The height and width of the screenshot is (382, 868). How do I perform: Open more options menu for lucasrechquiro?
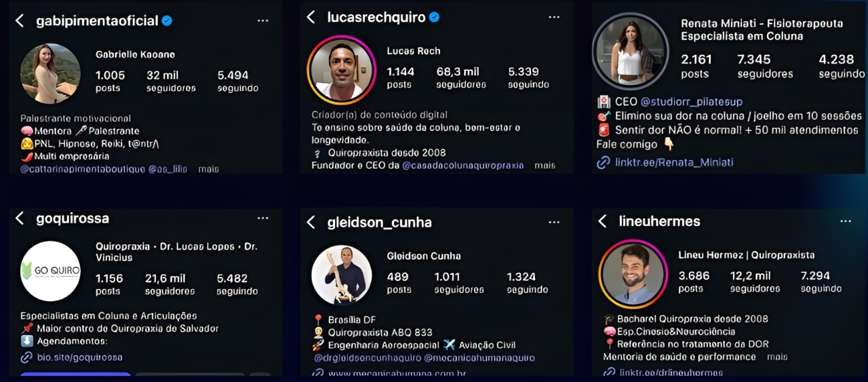[554, 17]
